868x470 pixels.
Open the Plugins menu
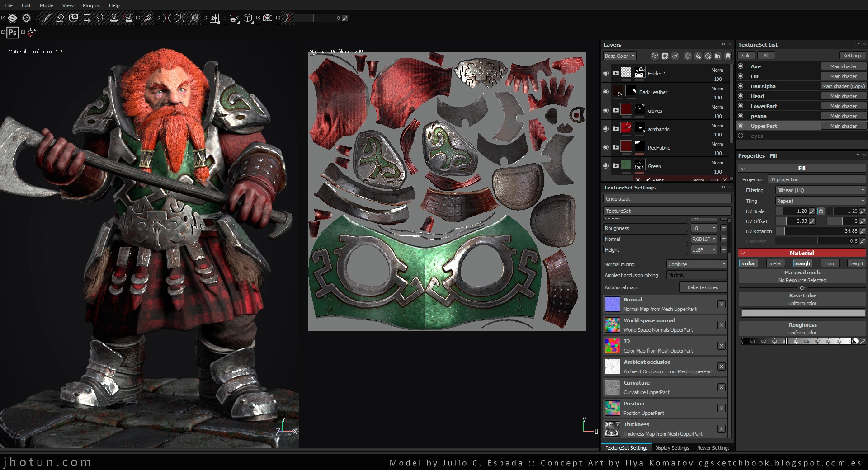tap(91, 5)
